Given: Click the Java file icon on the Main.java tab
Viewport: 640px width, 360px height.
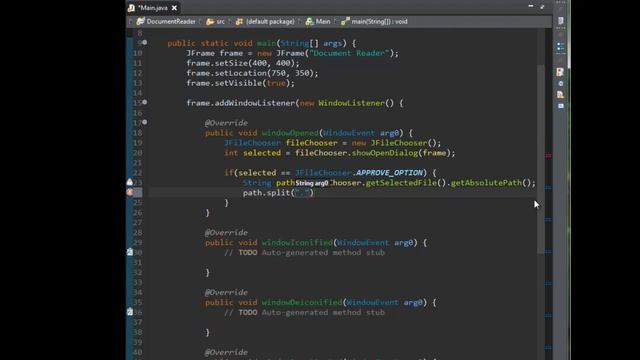Looking at the screenshot, I should (x=131, y=8).
